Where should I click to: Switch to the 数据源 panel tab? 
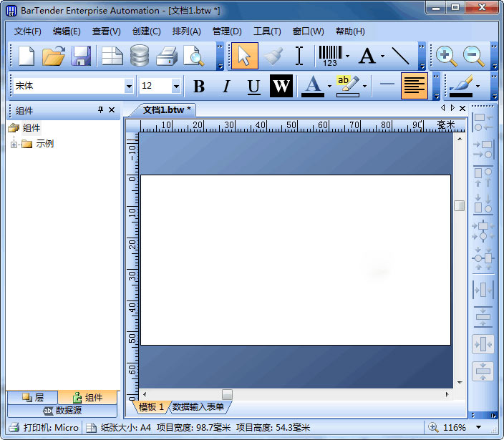click(x=62, y=411)
